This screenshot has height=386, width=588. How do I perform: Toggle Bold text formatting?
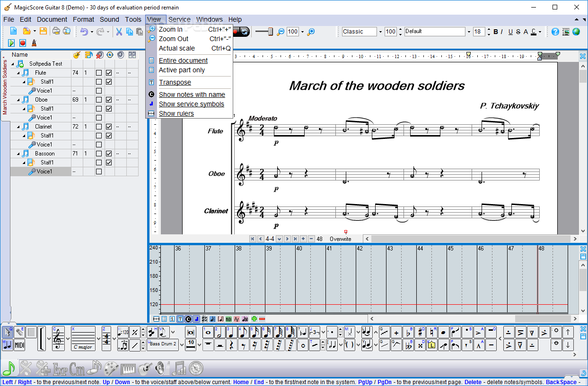[496, 32]
